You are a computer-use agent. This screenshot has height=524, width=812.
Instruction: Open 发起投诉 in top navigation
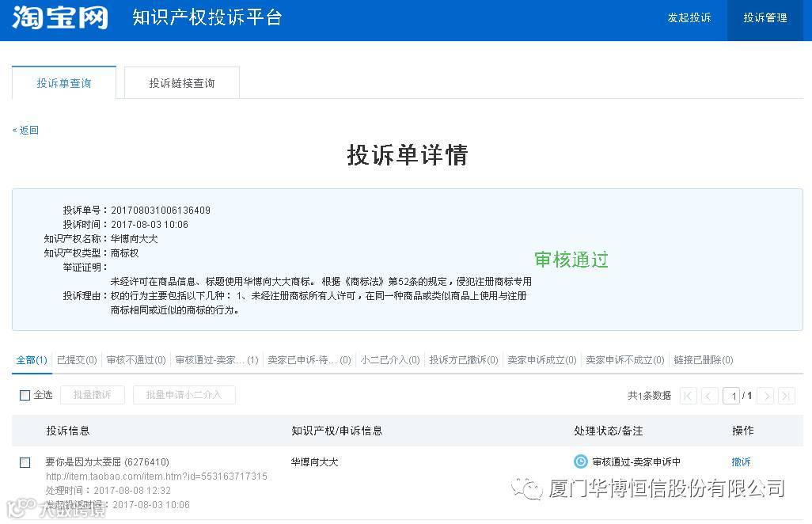tap(689, 18)
